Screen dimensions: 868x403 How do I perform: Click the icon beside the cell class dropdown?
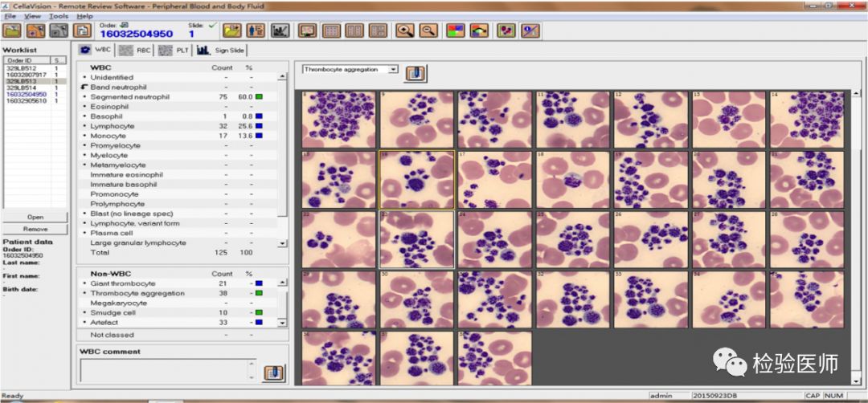tap(416, 73)
